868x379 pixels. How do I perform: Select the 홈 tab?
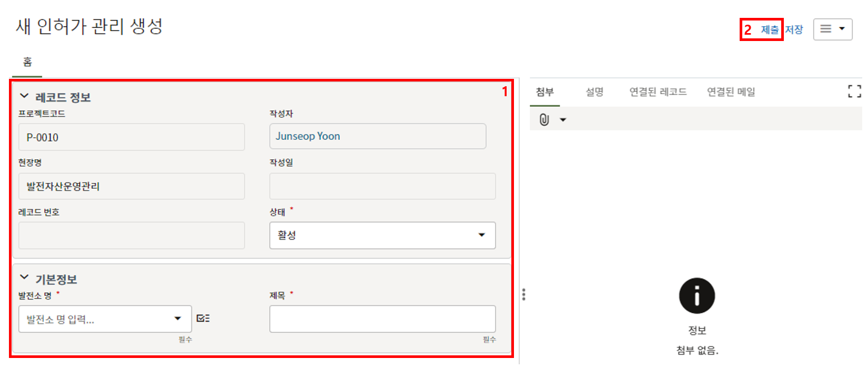pyautogui.click(x=27, y=63)
